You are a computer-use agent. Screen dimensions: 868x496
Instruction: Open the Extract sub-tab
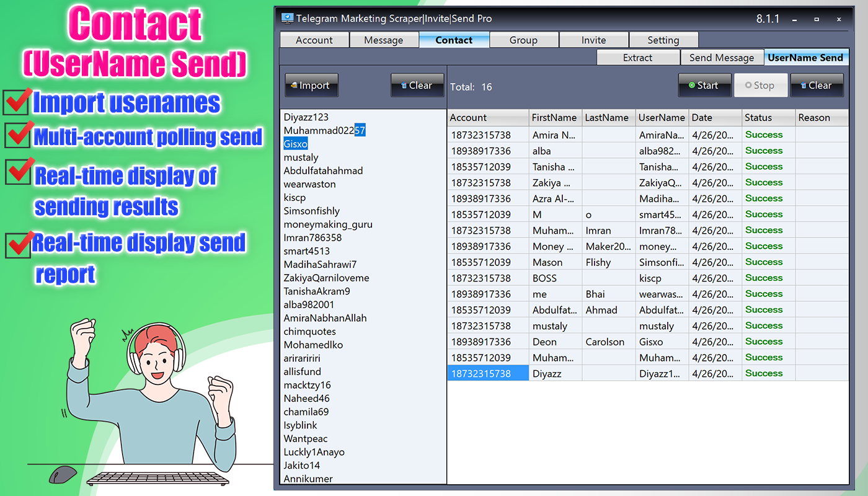tap(638, 57)
